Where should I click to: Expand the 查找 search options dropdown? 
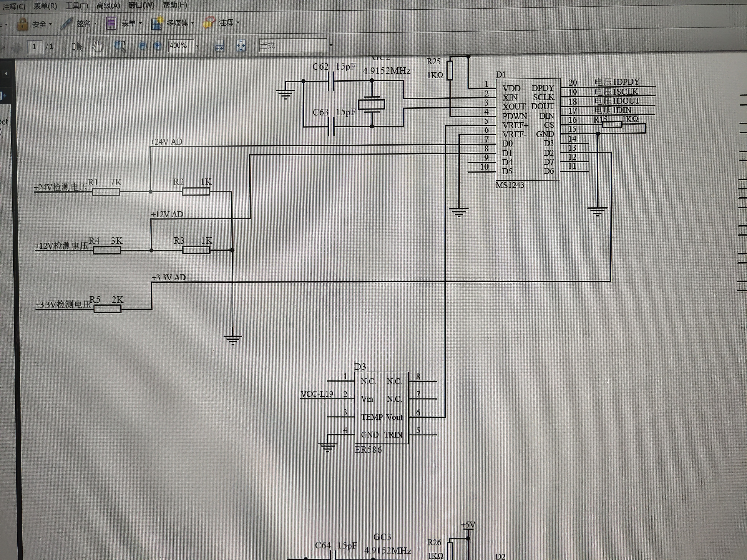click(331, 45)
